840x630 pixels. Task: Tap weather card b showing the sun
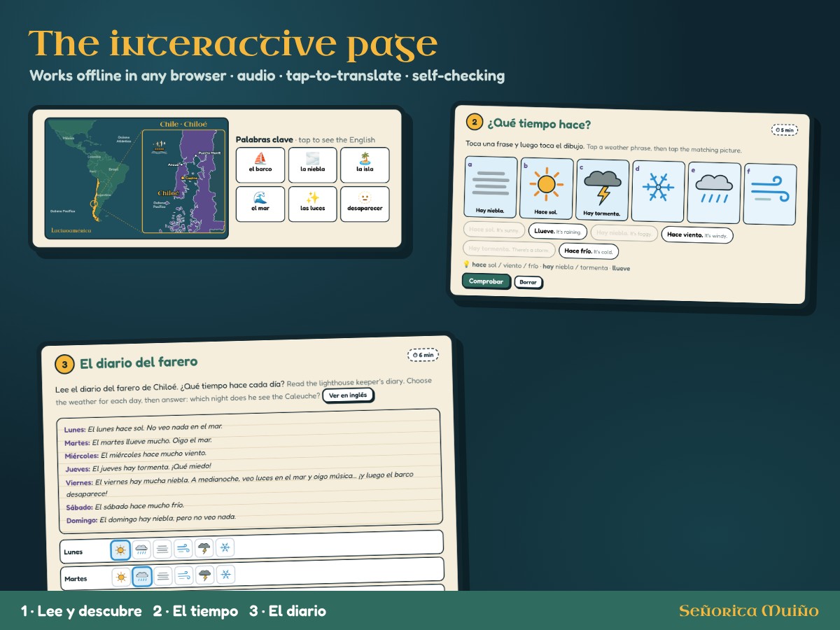[547, 189]
